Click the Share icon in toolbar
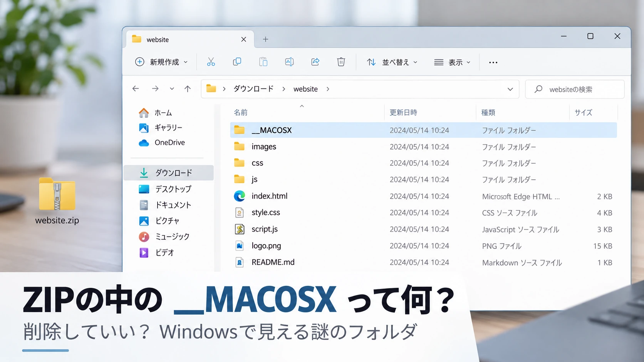The height and width of the screenshot is (362, 644). point(315,62)
